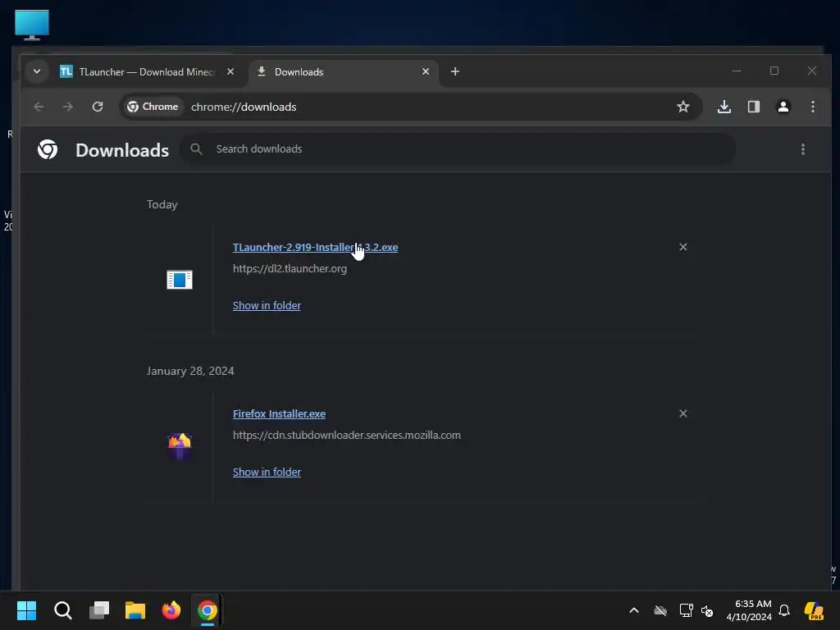840x630 pixels.
Task: Click the Firefox Installer file icon
Action: [x=180, y=446]
